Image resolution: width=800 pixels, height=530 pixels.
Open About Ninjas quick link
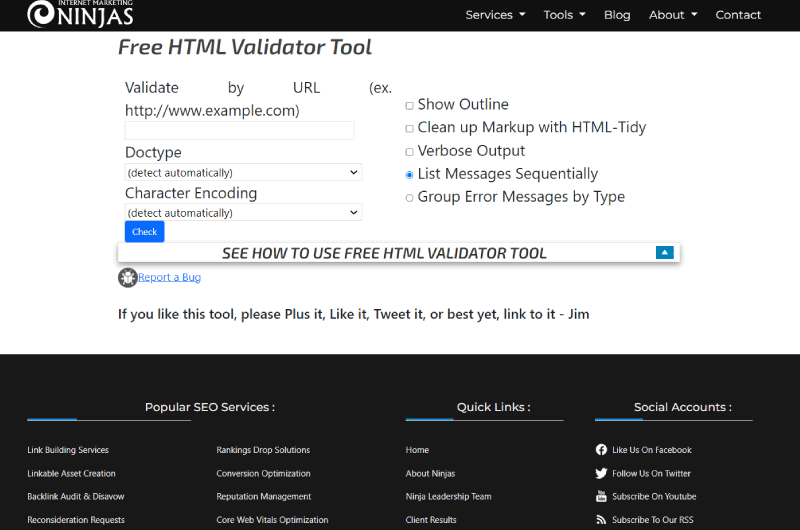430,473
